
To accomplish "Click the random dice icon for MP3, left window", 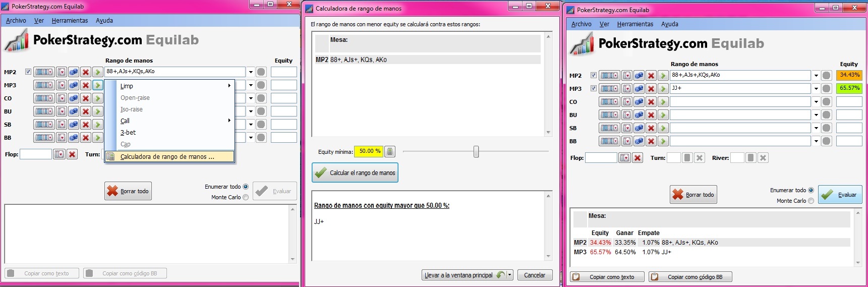I will click(74, 85).
